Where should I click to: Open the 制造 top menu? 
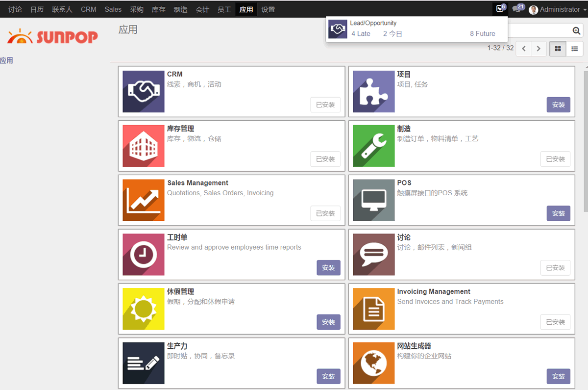(x=181, y=9)
